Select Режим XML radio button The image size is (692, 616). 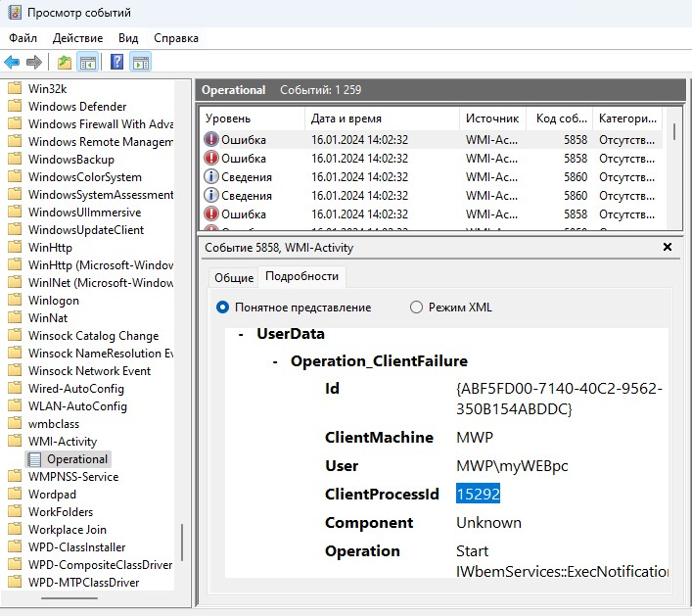(x=416, y=307)
